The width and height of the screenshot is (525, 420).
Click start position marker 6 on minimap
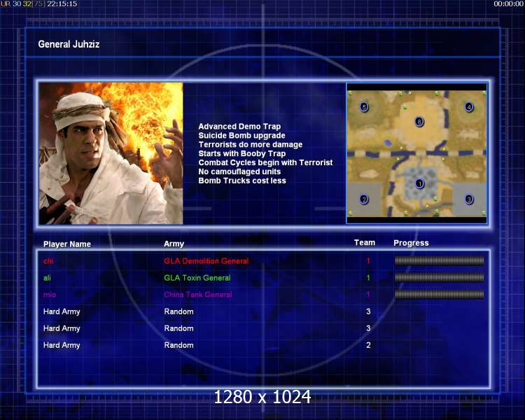coord(419,122)
